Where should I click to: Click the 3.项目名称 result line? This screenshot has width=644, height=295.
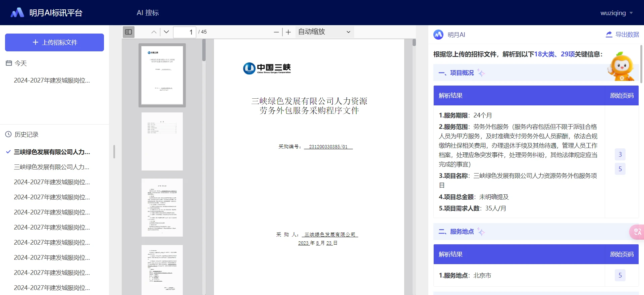pyautogui.click(x=518, y=181)
